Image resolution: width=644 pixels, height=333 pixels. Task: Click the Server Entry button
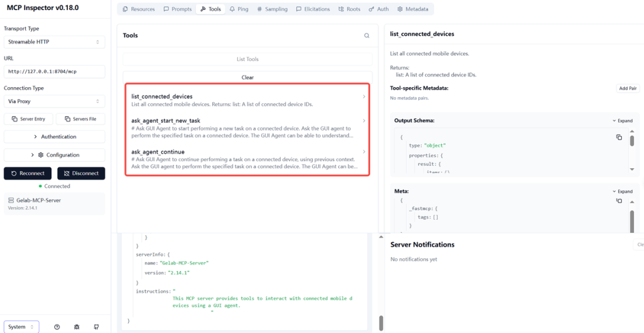(x=29, y=119)
